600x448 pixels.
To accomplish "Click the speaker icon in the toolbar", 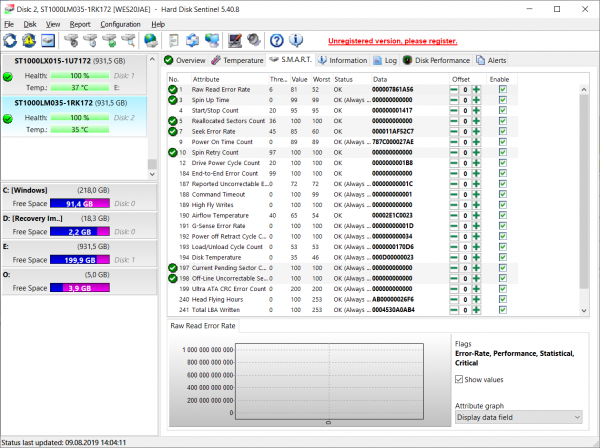I will click(254, 40).
